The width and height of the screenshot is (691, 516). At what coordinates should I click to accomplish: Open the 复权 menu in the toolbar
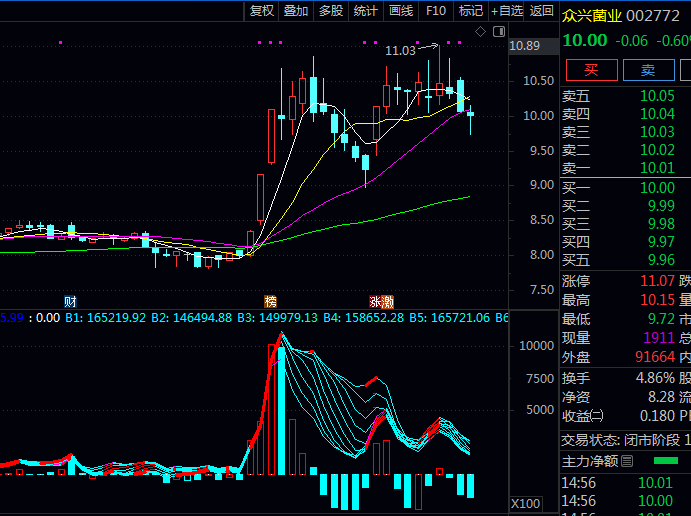coord(262,11)
